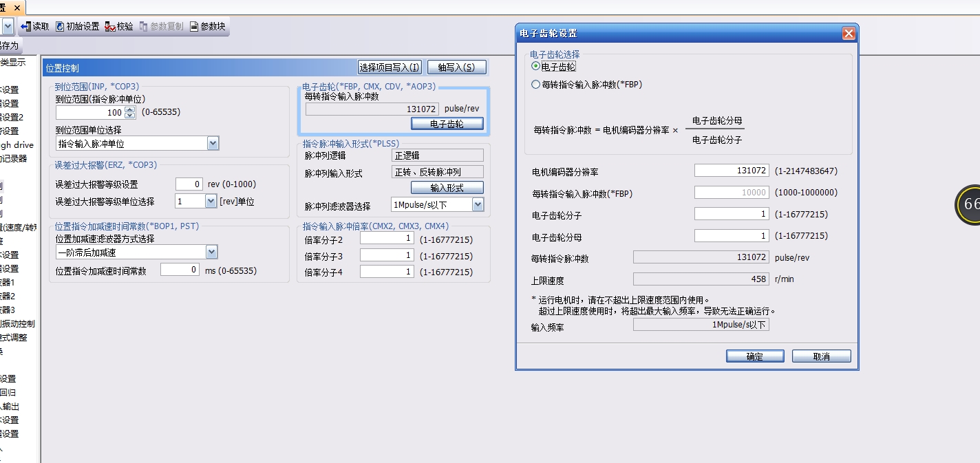The image size is (980, 463).
Task: Close the 电子齿轮设置 dialog with X
Action: point(849,34)
